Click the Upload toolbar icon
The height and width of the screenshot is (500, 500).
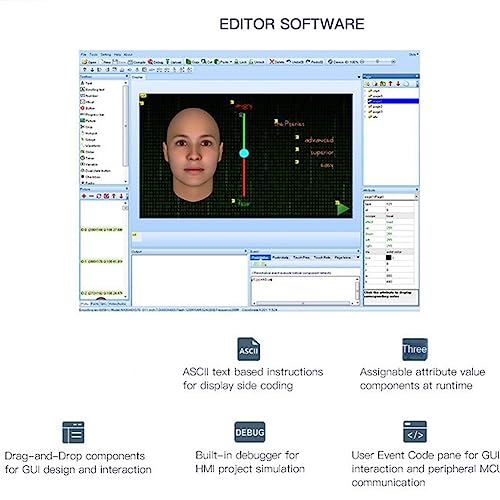click(174, 62)
